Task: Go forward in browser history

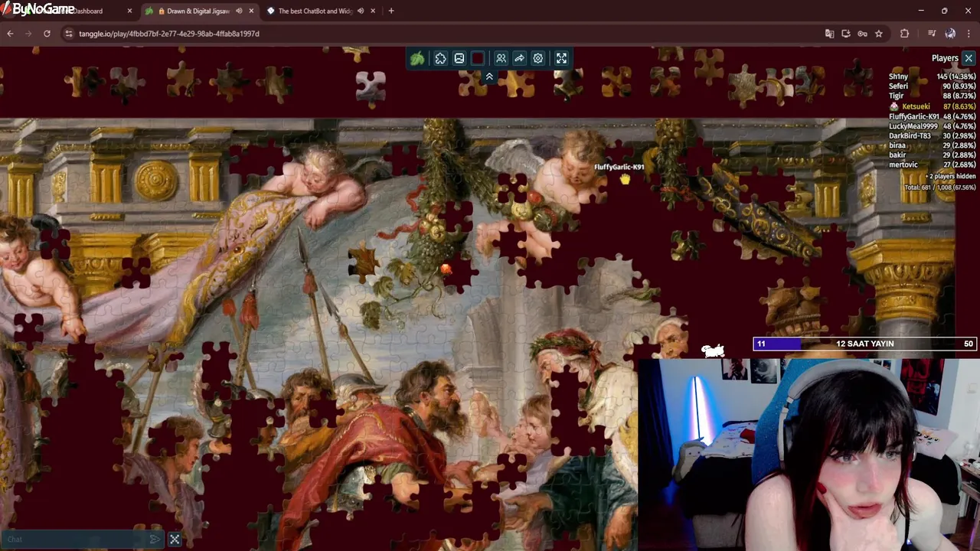Action: pyautogui.click(x=28, y=34)
